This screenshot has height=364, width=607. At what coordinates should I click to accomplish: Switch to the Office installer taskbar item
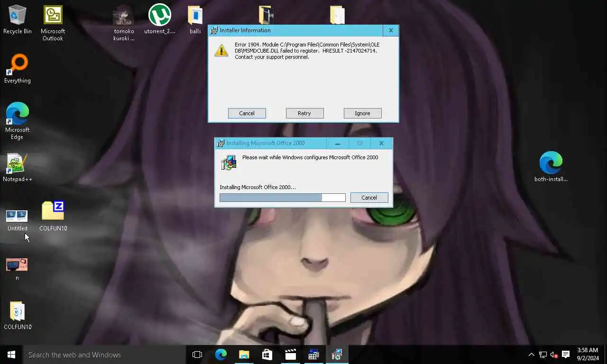(x=337, y=355)
